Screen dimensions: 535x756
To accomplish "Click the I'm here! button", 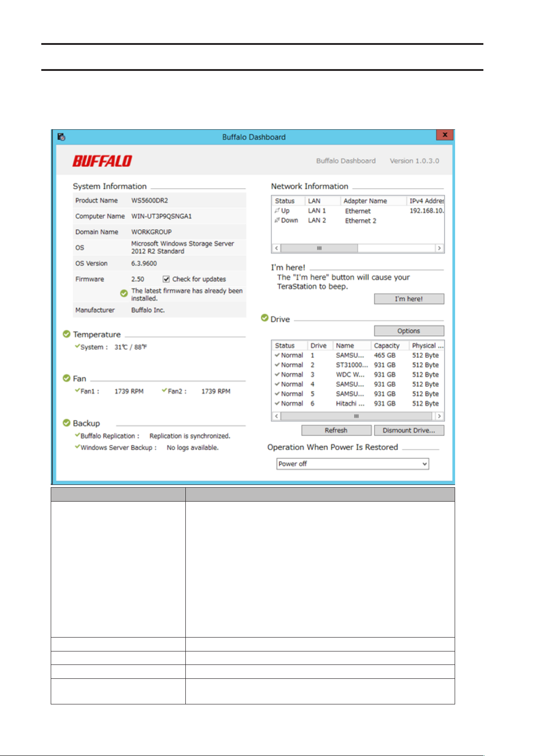I will point(409,299).
